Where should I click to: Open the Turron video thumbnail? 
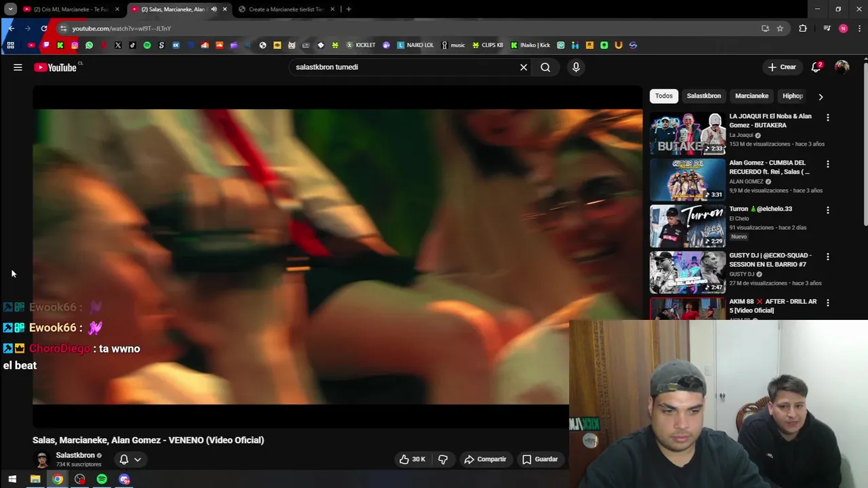(x=688, y=226)
